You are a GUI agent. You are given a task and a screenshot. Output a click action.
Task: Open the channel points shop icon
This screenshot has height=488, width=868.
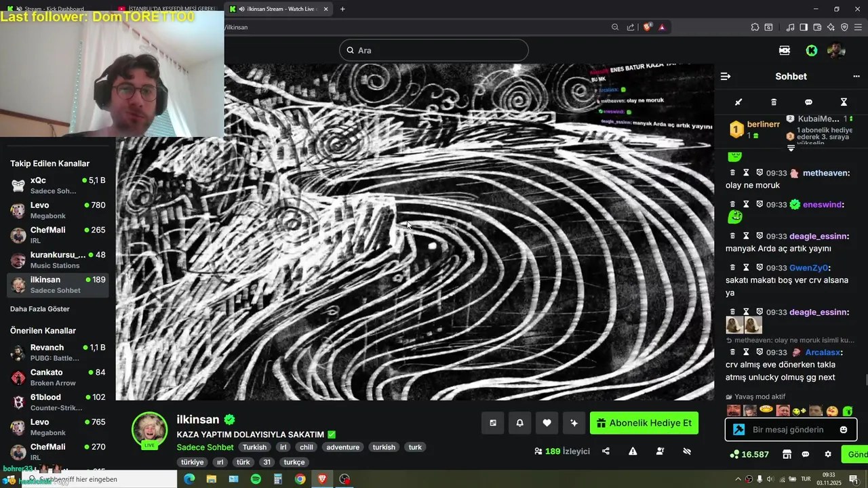(x=787, y=454)
